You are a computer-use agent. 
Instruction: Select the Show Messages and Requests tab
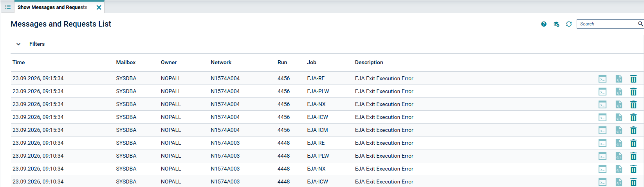point(52,7)
